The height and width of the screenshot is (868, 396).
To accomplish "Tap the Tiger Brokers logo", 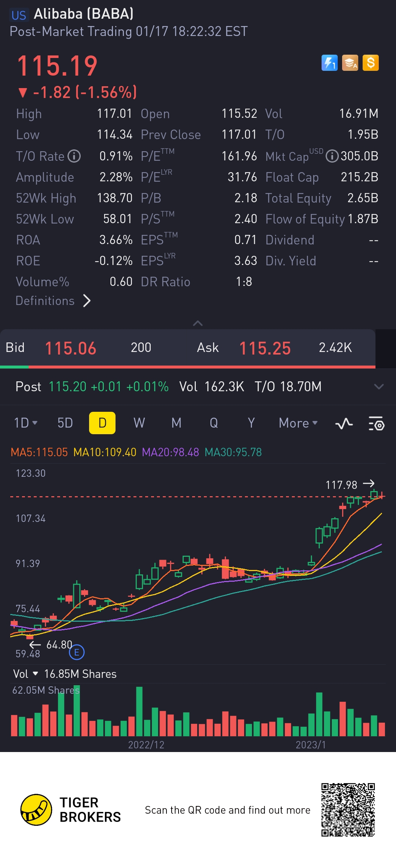I will click(70, 810).
